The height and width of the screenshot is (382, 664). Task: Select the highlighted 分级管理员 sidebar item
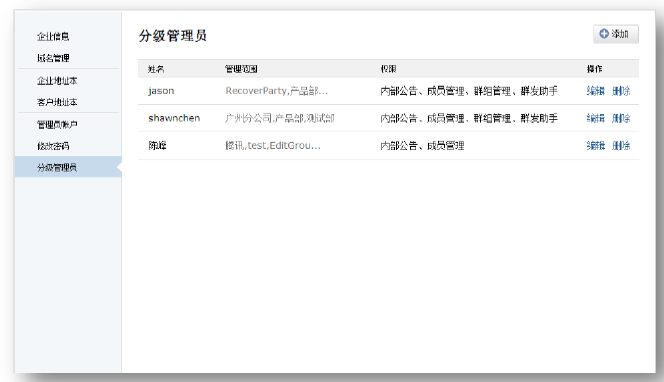tap(68, 167)
